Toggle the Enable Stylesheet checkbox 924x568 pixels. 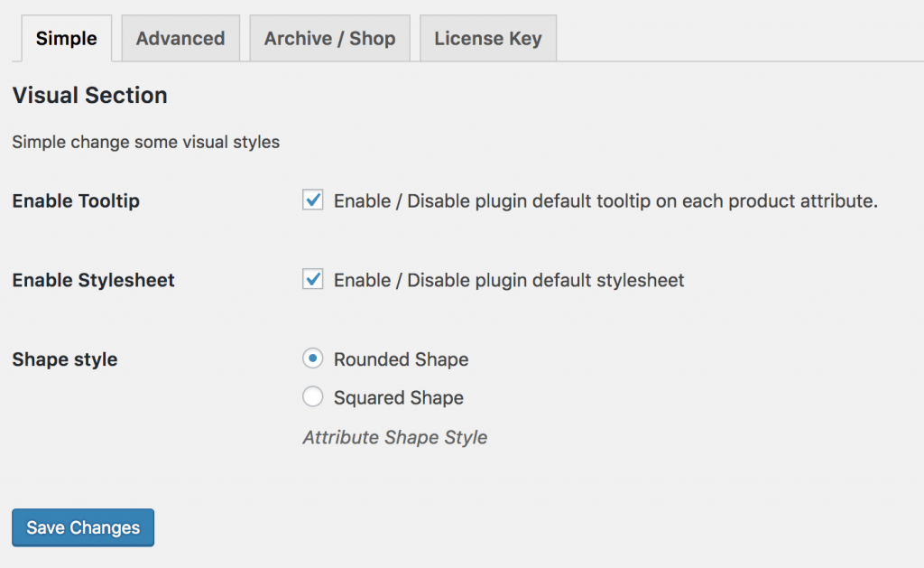(x=313, y=279)
